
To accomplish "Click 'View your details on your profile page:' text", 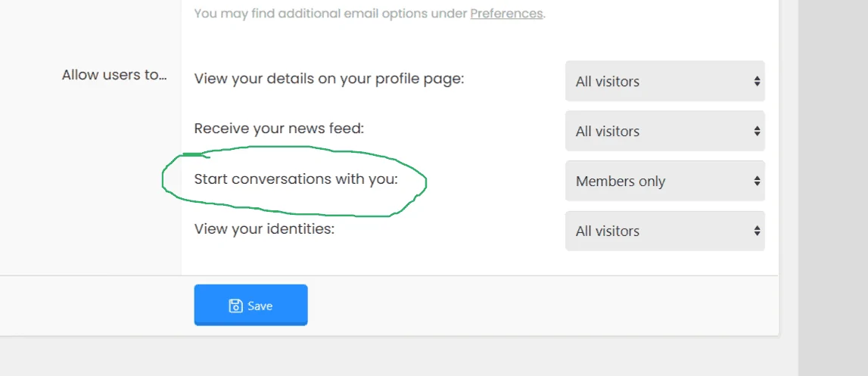I will point(329,79).
